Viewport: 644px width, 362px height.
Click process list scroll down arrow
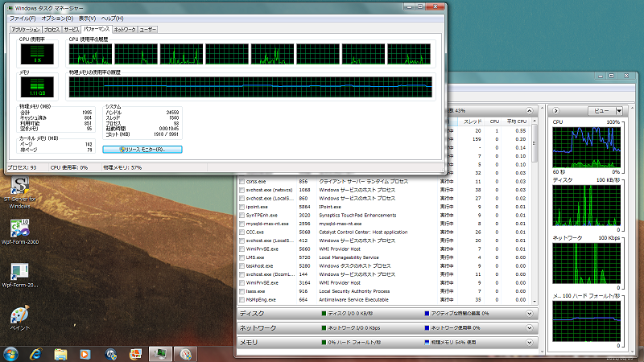535,301
